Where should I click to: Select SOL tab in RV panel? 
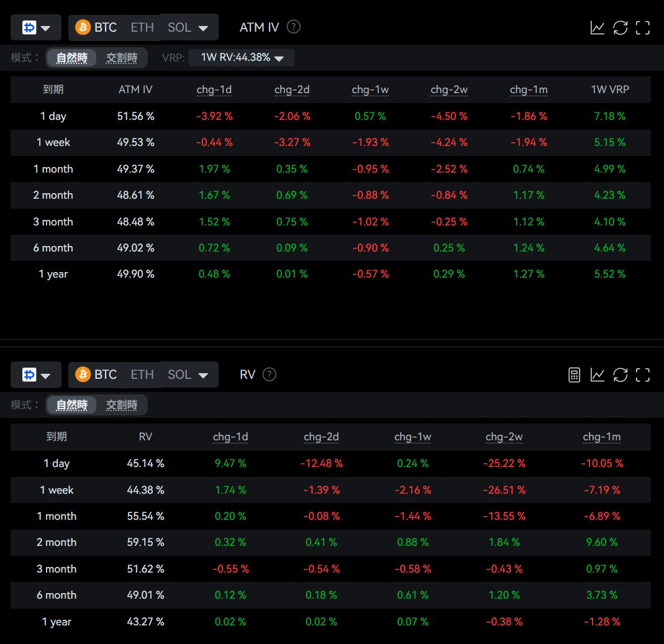coord(179,374)
